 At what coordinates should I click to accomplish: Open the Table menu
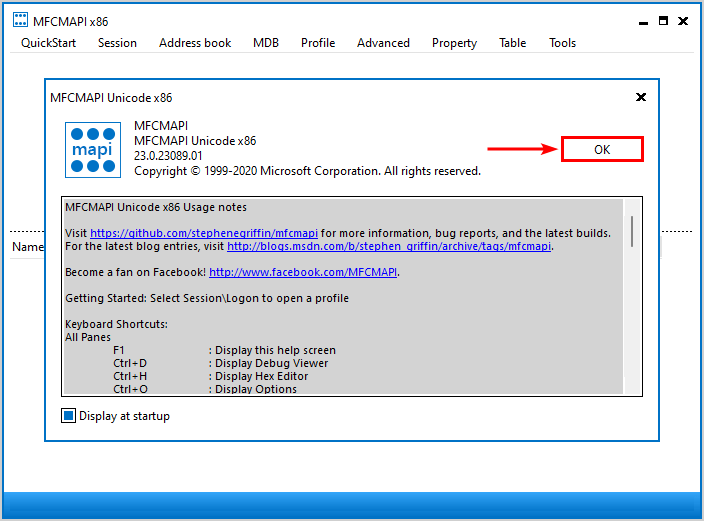(512, 43)
